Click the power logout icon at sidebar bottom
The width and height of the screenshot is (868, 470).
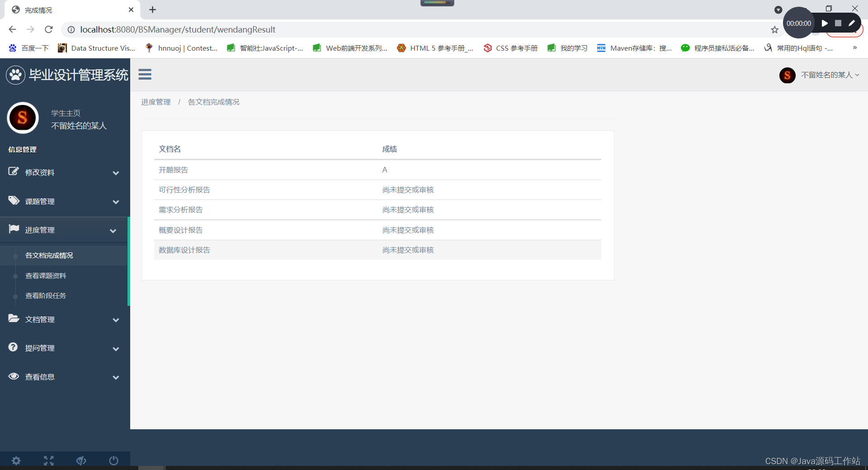tap(114, 461)
